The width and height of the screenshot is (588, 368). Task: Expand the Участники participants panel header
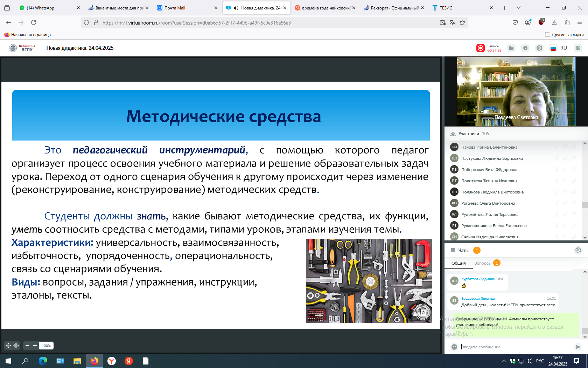pyautogui.click(x=469, y=134)
